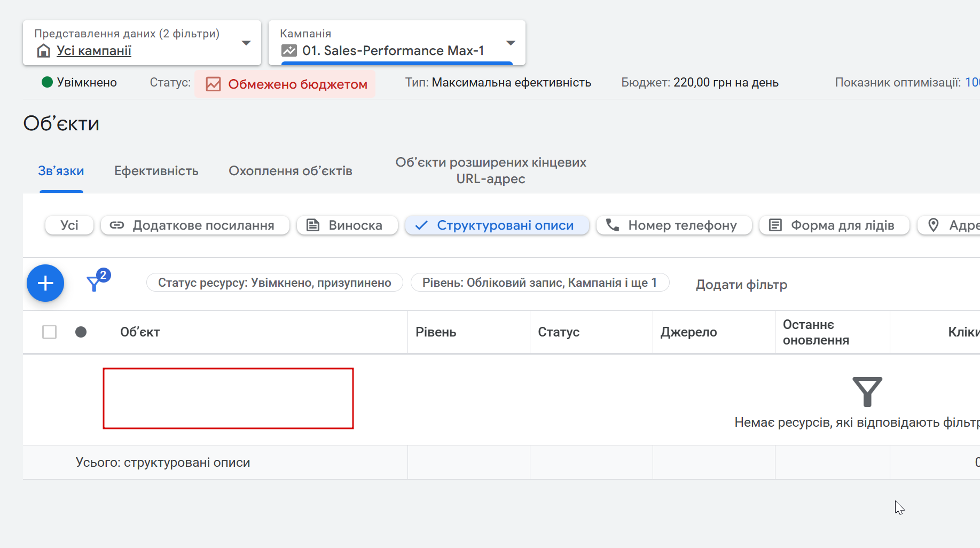Open the Статус ресурсу filter chip
The height and width of the screenshot is (548, 980).
275,283
